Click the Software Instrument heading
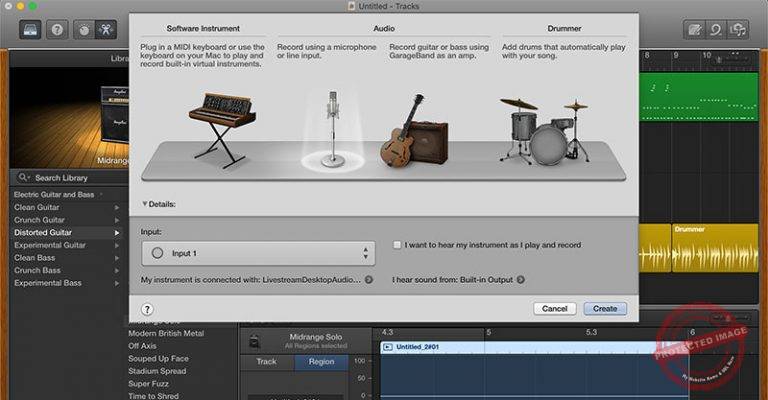 click(x=203, y=28)
